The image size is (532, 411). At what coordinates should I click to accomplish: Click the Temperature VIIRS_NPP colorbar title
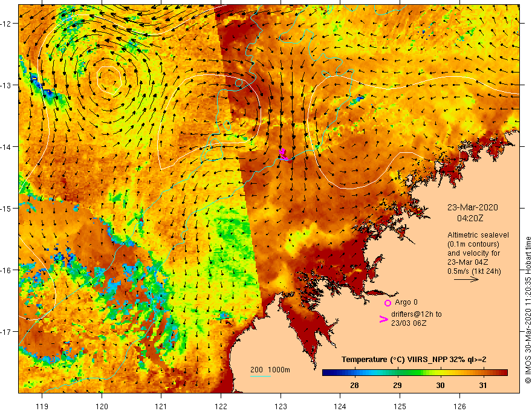(x=414, y=360)
